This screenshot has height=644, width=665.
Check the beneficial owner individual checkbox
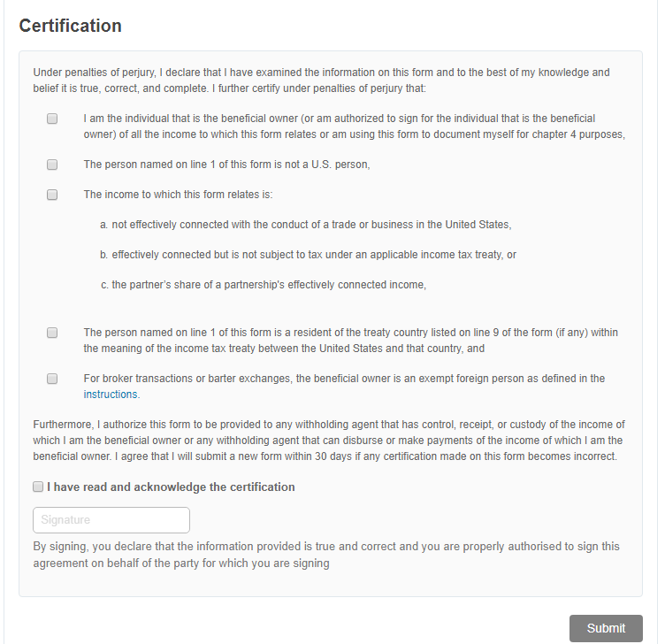tap(52, 119)
